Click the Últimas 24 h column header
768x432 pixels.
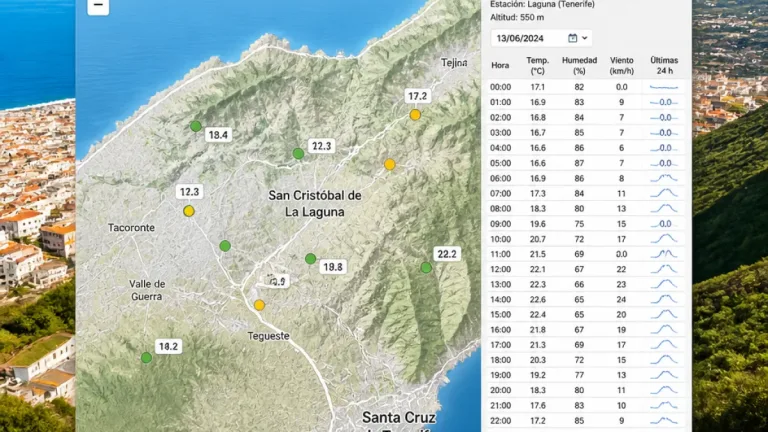click(x=664, y=66)
